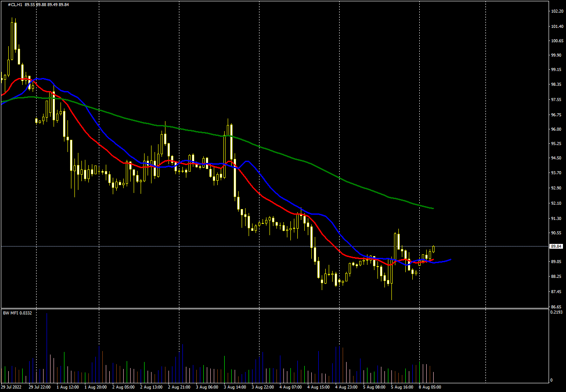This screenshot has width=566, height=392.
Task: Click the 4 Aug 07:00 time label
Action: coord(290,387)
